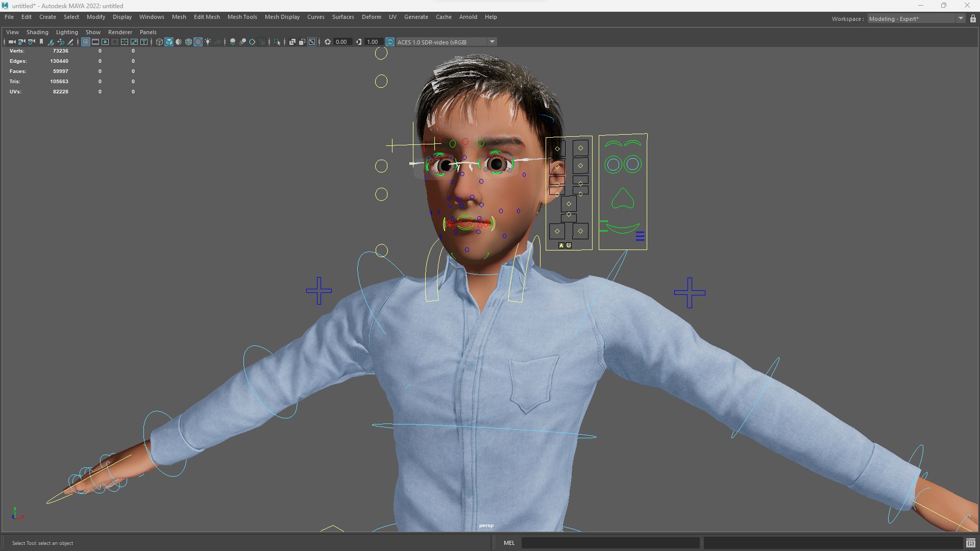Click the select camera icon
980x551 pixels.
tap(12, 42)
